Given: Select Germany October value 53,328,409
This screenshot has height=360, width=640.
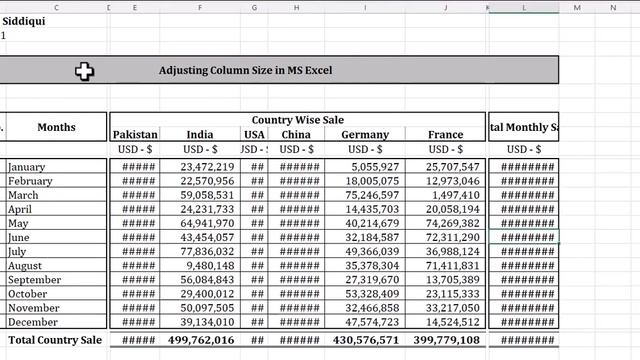Looking at the screenshot, I should point(365,294).
